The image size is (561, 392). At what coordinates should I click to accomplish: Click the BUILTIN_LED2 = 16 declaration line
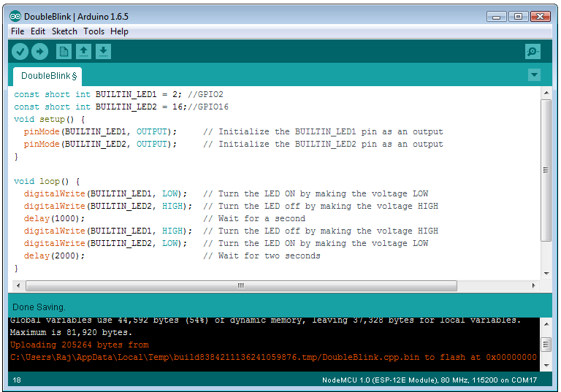click(x=121, y=107)
